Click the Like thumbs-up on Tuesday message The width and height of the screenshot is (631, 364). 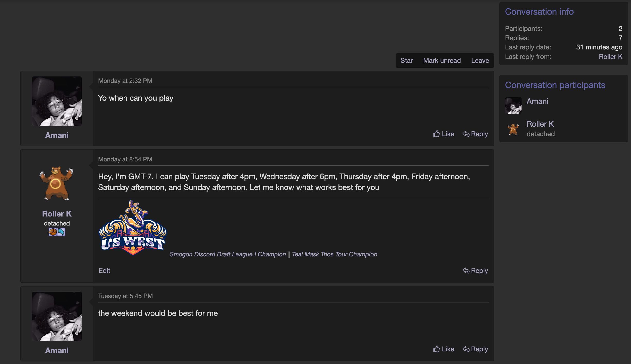[x=436, y=349]
